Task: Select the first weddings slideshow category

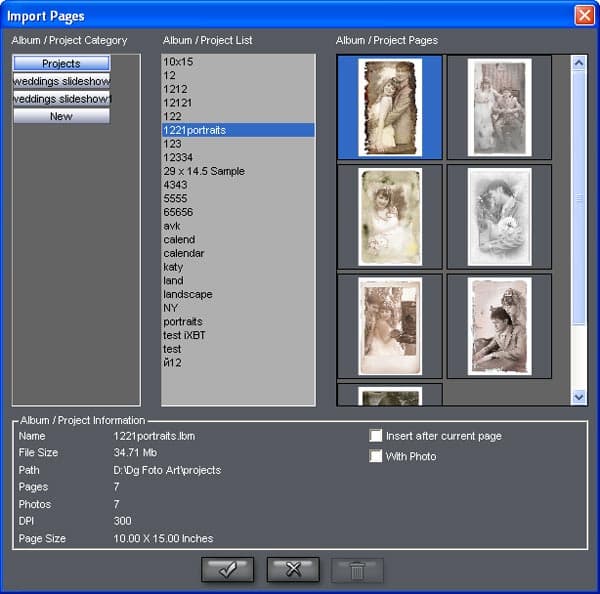Action: (x=61, y=81)
